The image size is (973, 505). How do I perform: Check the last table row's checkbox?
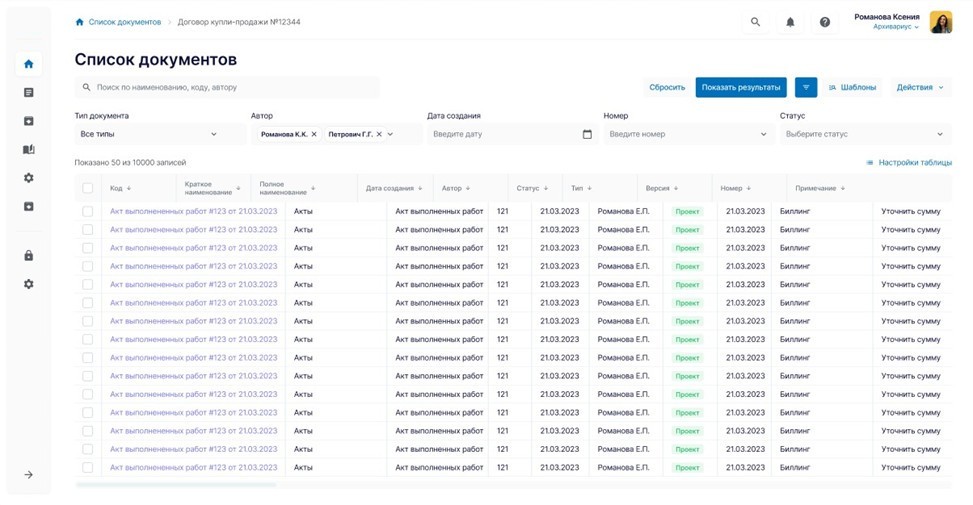[88, 467]
